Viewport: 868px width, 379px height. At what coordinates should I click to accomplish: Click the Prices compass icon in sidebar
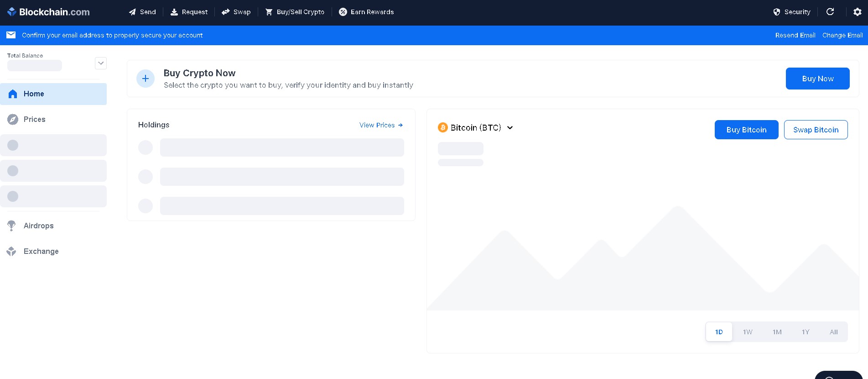point(13,120)
